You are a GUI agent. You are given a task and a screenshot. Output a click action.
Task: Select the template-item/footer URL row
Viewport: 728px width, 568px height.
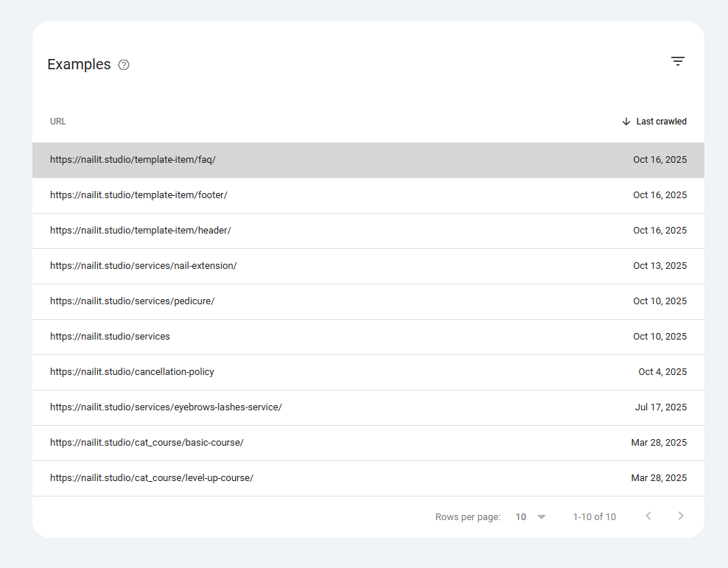tap(139, 195)
